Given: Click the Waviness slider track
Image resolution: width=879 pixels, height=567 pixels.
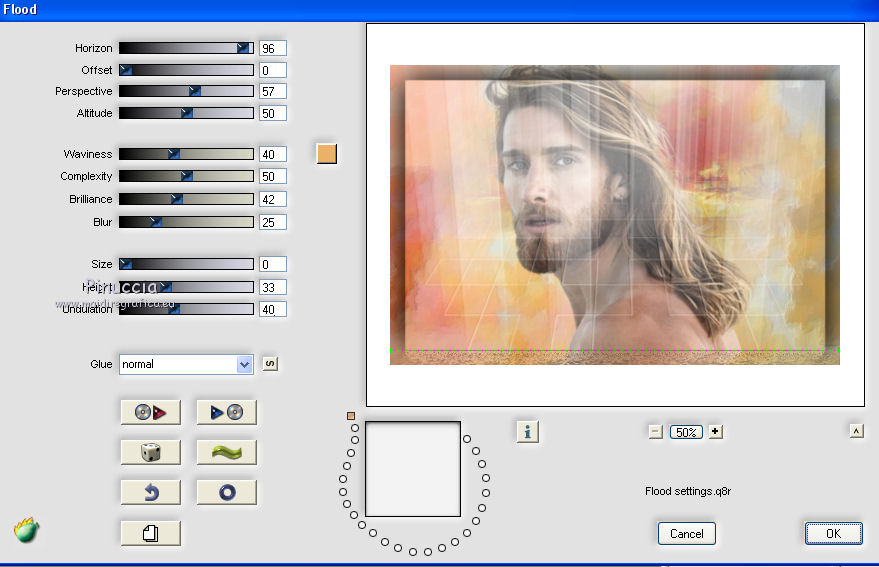Looking at the screenshot, I should [x=186, y=154].
